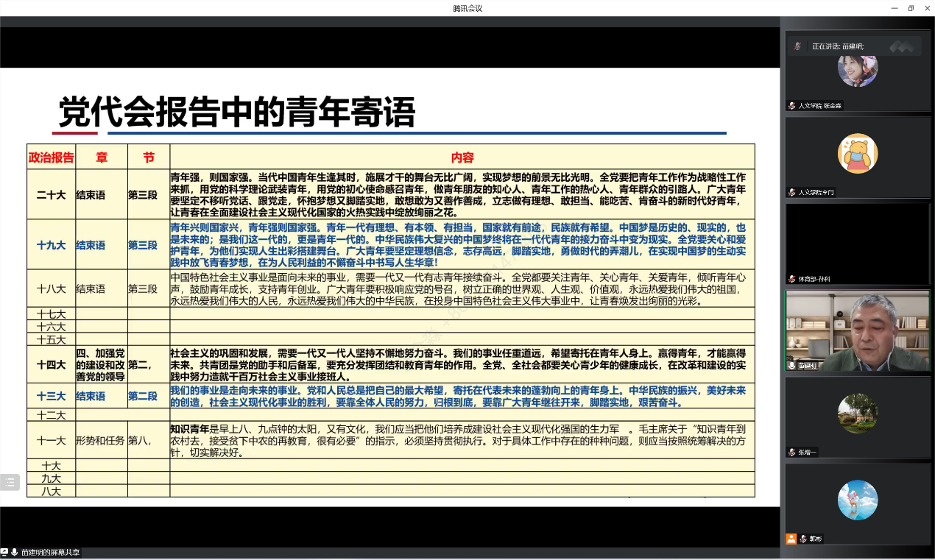Click the 人文学院 张金鑫 name label
This screenshot has width=935, height=560.
coord(819,106)
